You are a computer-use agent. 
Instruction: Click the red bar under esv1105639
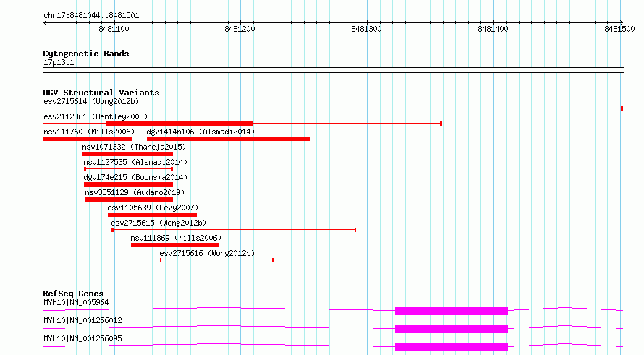(x=153, y=215)
